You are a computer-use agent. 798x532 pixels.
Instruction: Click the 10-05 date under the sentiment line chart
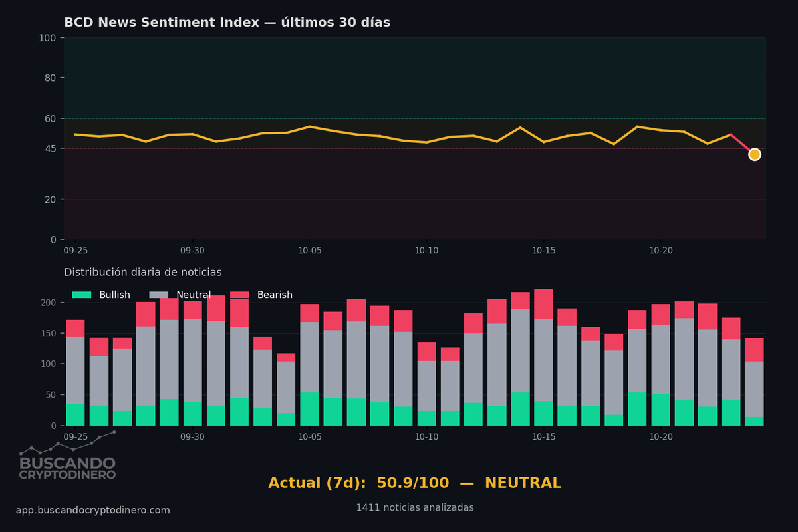click(309, 251)
